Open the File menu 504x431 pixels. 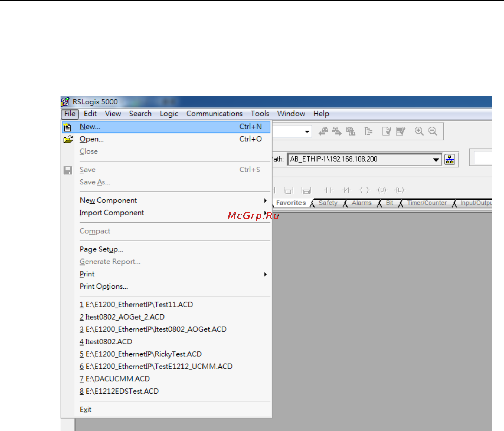pos(70,114)
